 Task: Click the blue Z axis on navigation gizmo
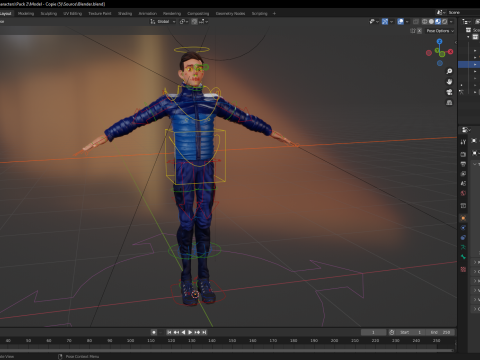(439, 41)
